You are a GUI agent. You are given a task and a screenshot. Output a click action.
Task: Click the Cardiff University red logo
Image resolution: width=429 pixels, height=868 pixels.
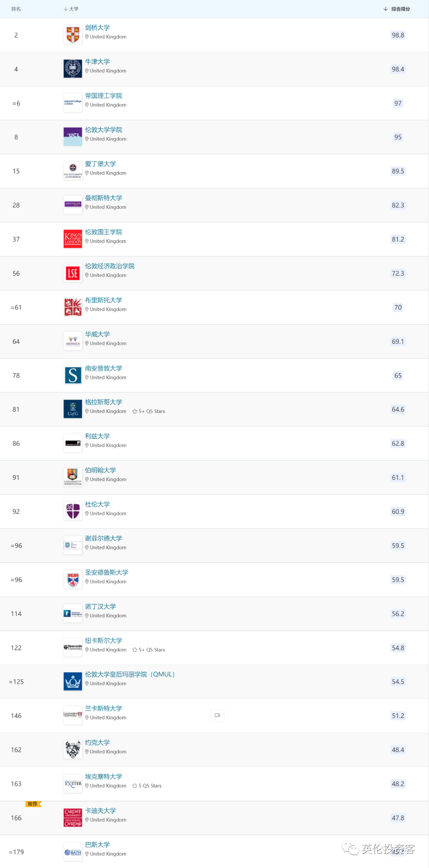[x=73, y=818]
